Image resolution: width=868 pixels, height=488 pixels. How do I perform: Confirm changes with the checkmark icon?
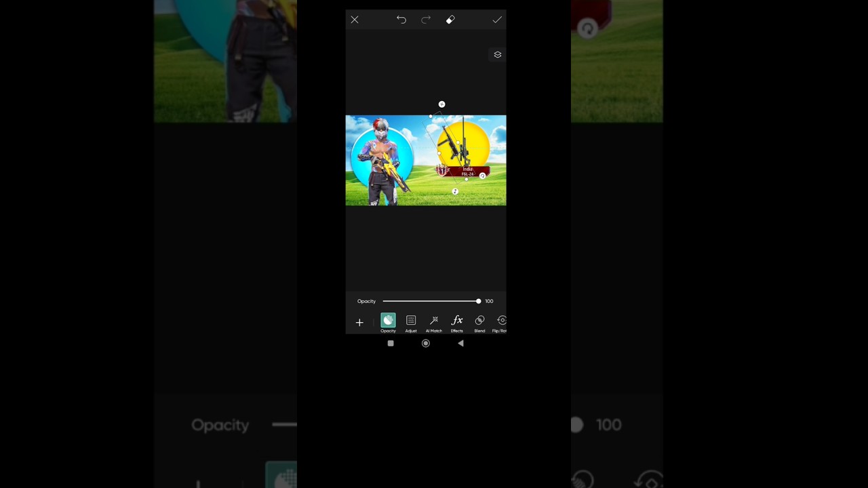coord(497,20)
